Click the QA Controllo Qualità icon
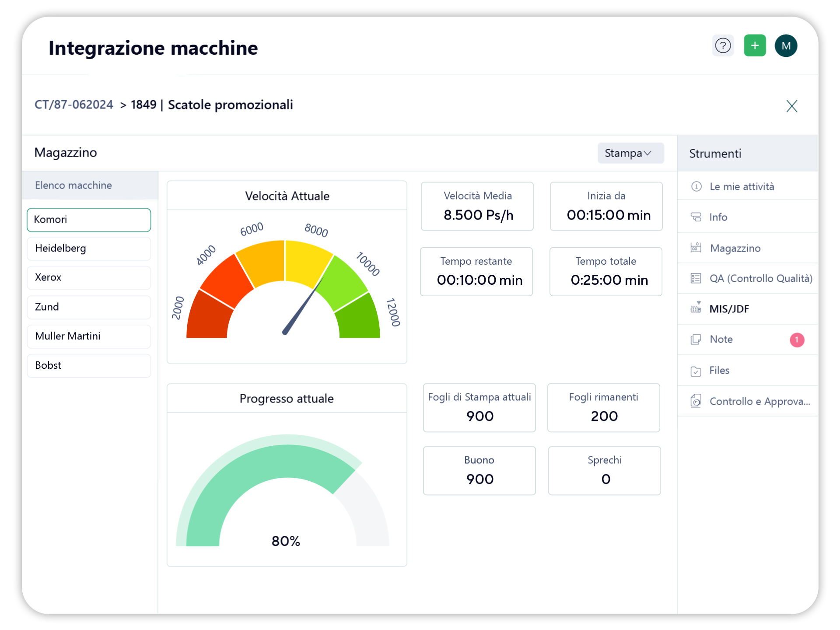 [x=696, y=278]
